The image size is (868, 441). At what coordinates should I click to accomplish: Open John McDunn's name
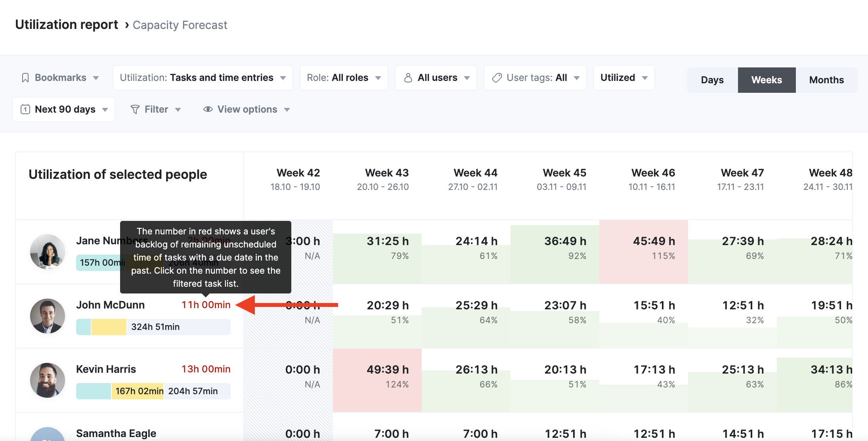[x=111, y=305]
